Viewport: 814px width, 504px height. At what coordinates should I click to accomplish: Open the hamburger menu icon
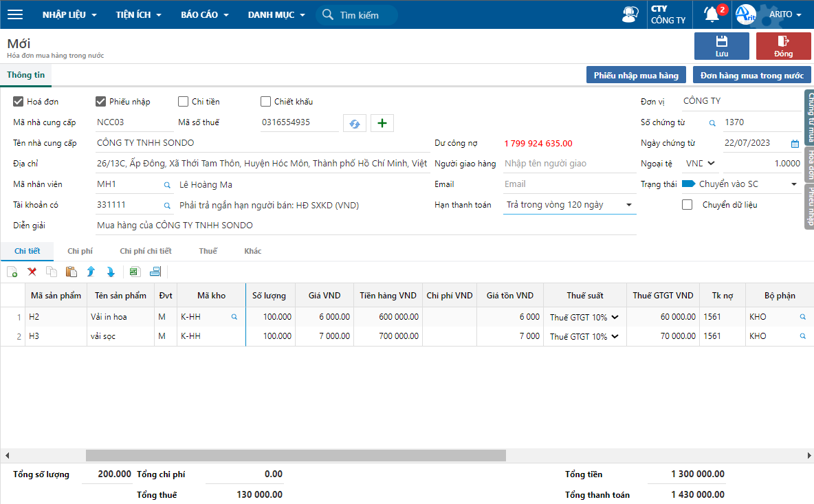pyautogui.click(x=14, y=14)
